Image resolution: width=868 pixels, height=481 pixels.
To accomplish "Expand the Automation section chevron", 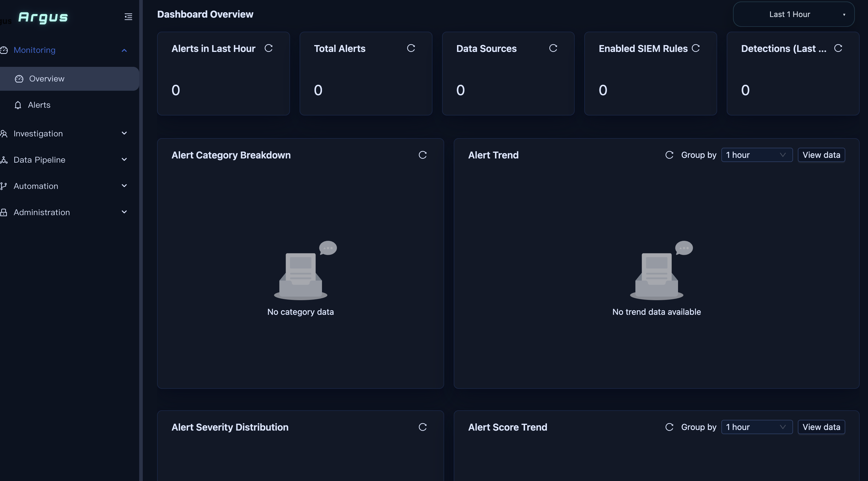I will [124, 186].
